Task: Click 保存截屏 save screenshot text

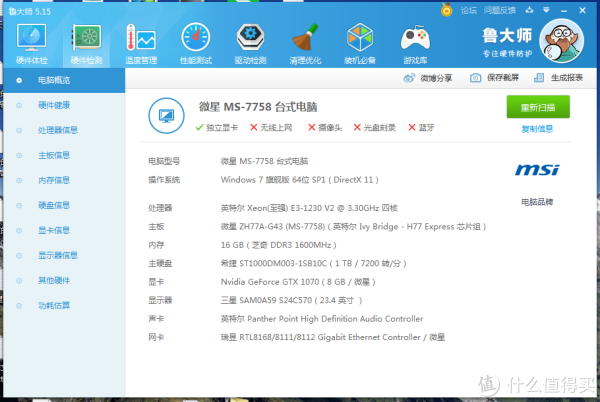Action: [x=503, y=78]
